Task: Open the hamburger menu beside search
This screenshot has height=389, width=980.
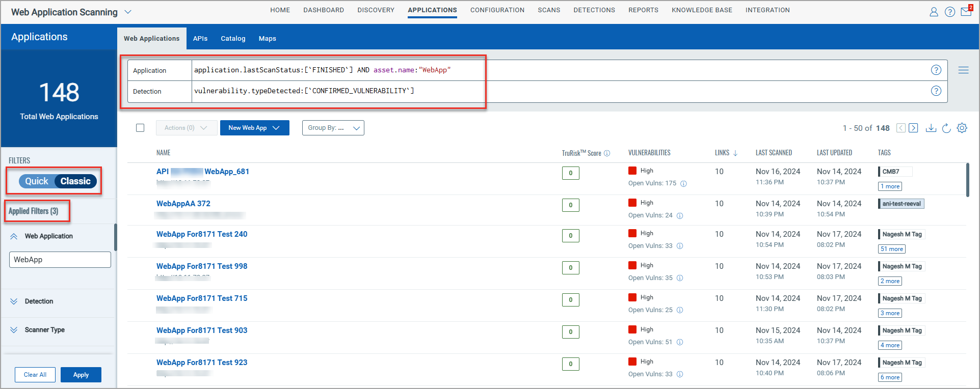Action: (963, 70)
